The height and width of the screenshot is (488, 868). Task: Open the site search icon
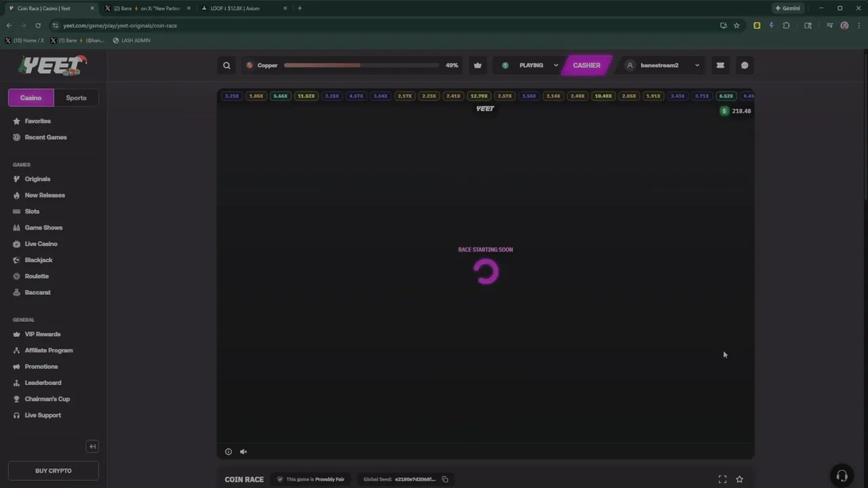[x=226, y=66]
